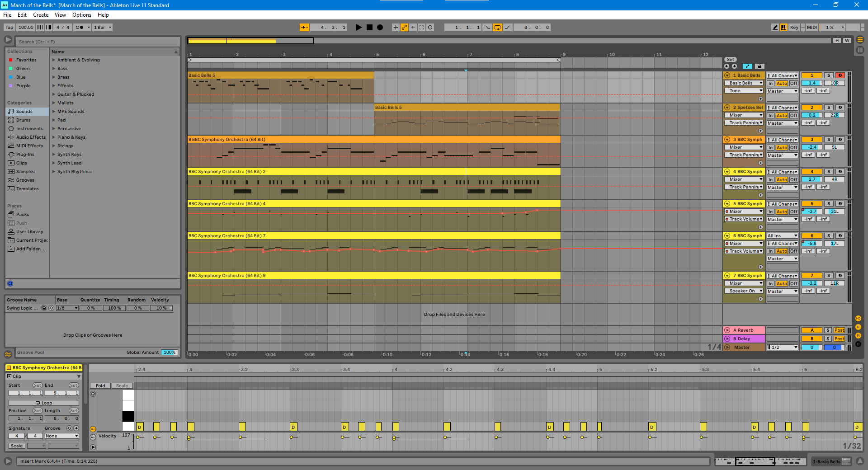Adjust track 3 pan control 5L
868x470 pixels.
coord(834,147)
